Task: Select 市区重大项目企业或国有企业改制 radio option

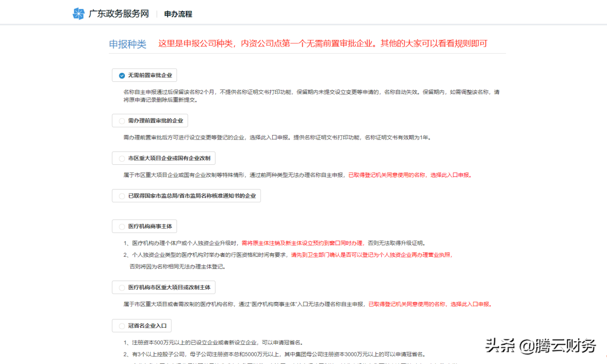Action: coord(122,158)
